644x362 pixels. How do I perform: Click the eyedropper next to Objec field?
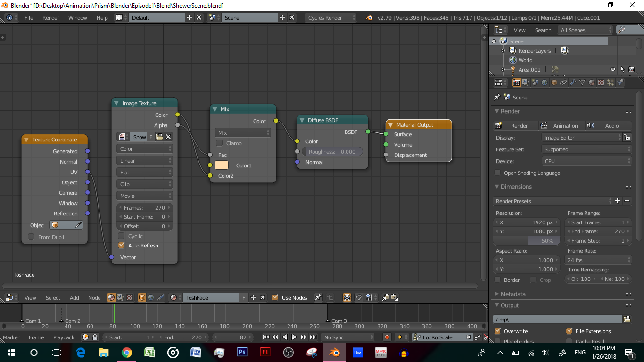[x=79, y=225]
